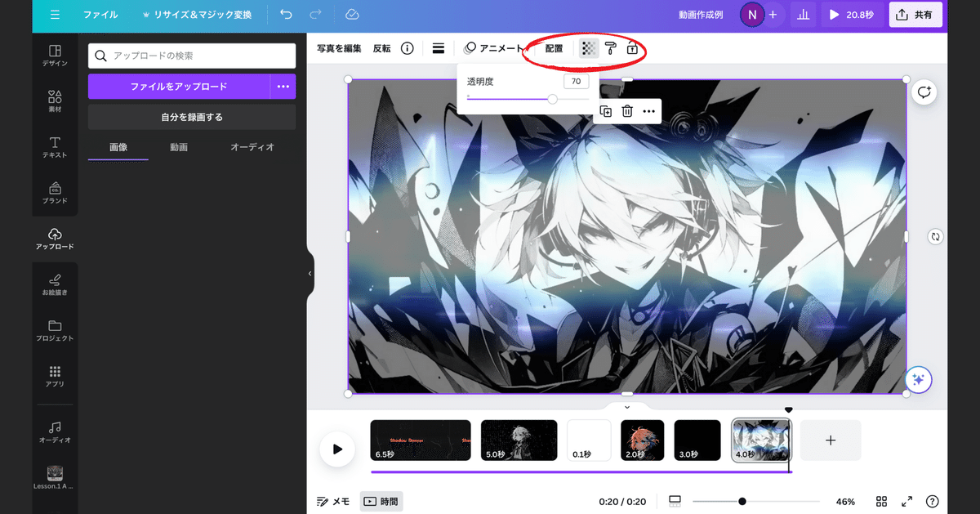
Task: Toggle the 時間 duration button
Action: (381, 501)
